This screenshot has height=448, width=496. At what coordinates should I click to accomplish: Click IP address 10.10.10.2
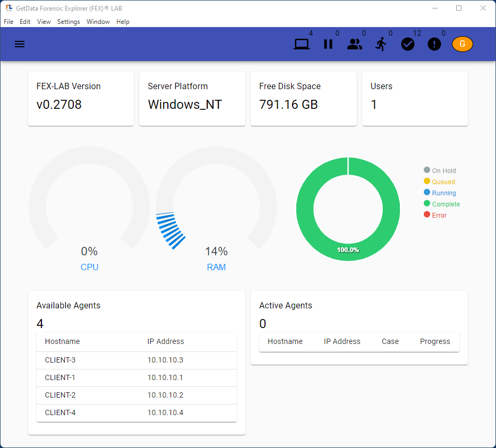[165, 395]
